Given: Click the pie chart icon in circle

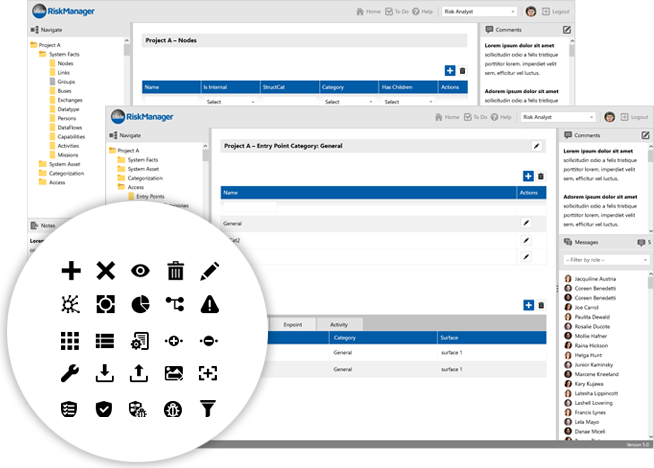Looking at the screenshot, I should coord(141,304).
